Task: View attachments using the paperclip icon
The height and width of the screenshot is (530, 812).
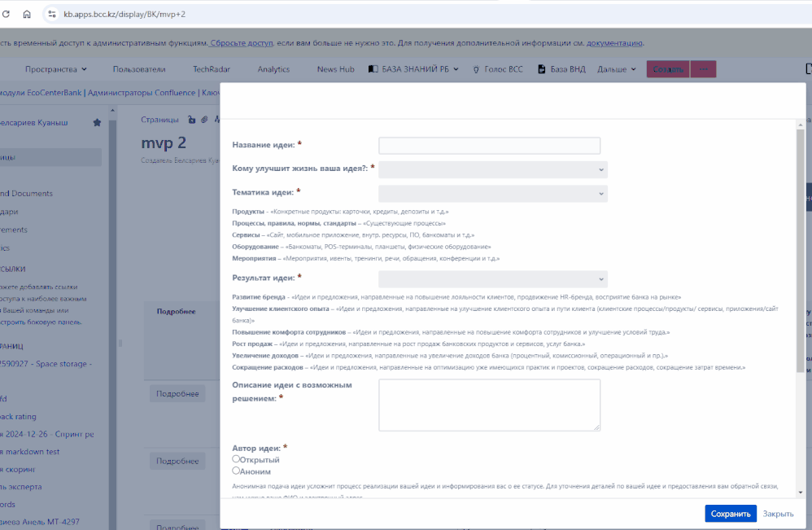Action: coord(204,120)
